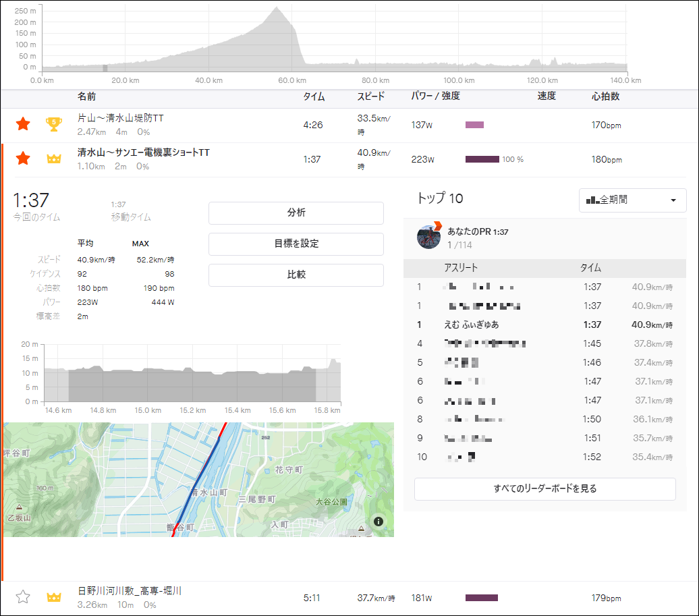
Task: Click the intensity bar on 181W row
Action: (x=482, y=598)
